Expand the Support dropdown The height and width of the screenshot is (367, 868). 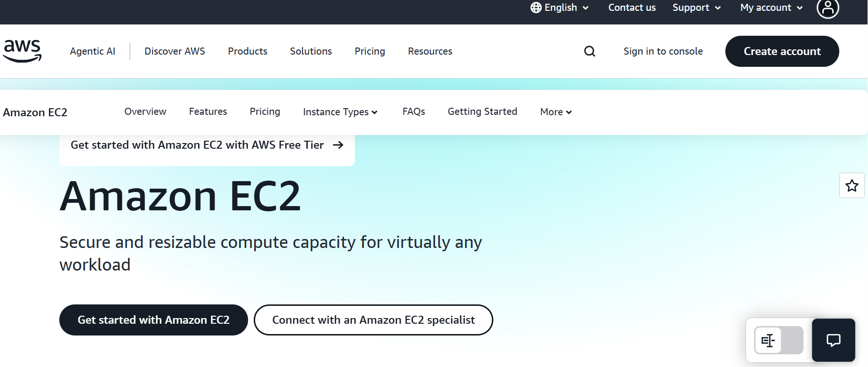tap(696, 8)
